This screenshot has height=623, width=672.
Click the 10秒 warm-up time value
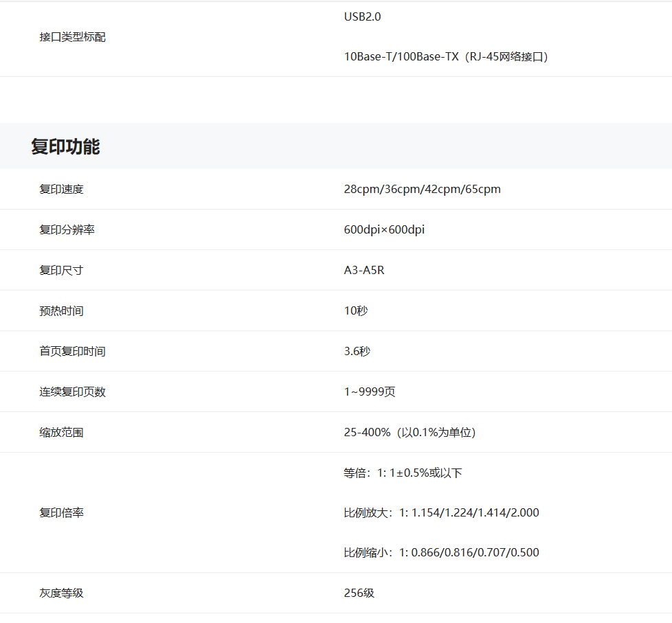pos(356,310)
